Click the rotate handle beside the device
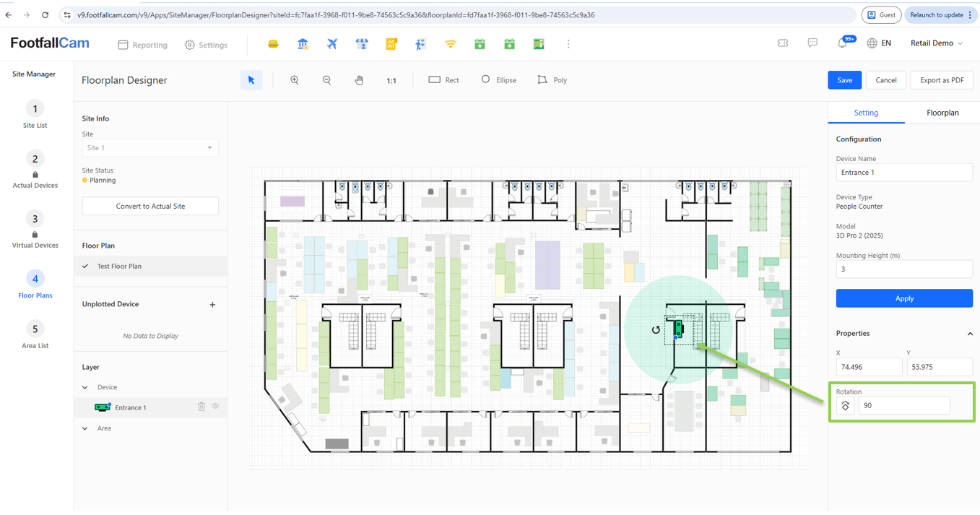980x515 pixels. pos(656,330)
